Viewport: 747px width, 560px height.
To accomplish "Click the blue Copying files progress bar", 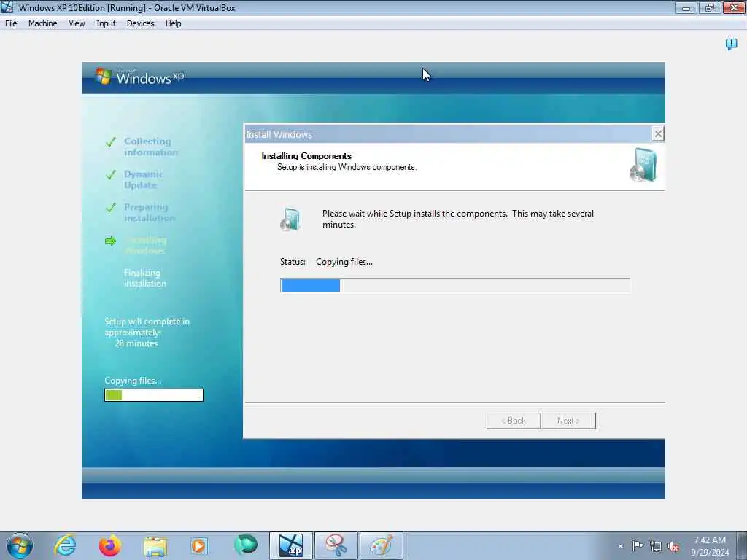I will 455,285.
